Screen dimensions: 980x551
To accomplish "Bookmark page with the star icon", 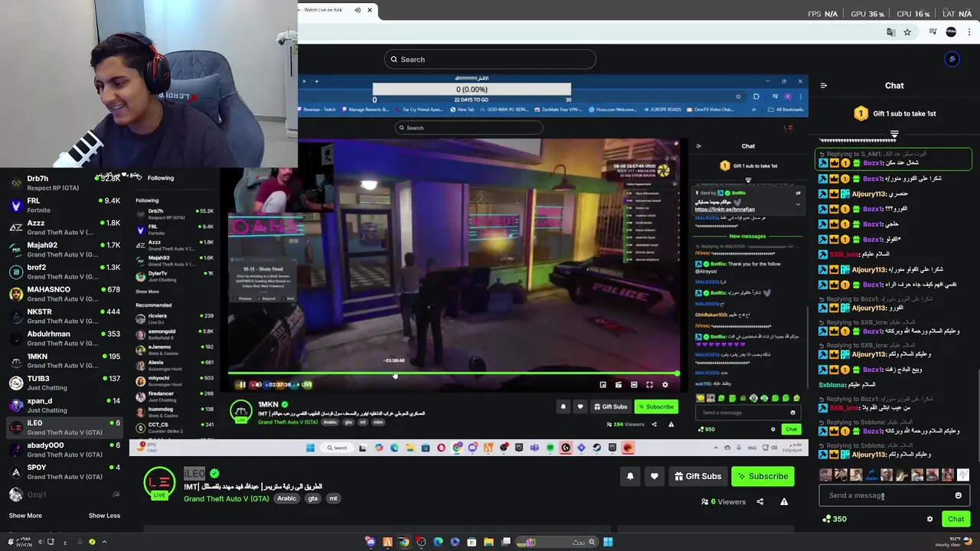I will click(x=907, y=32).
